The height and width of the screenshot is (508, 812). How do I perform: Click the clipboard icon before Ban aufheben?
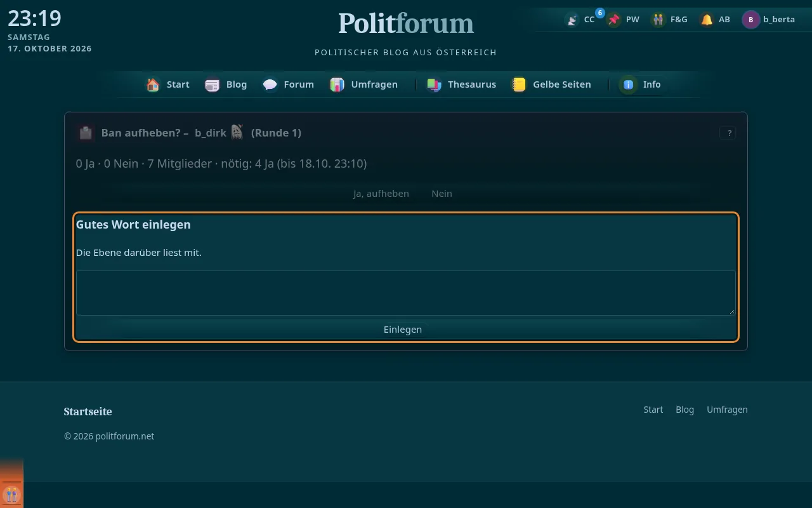coord(86,133)
